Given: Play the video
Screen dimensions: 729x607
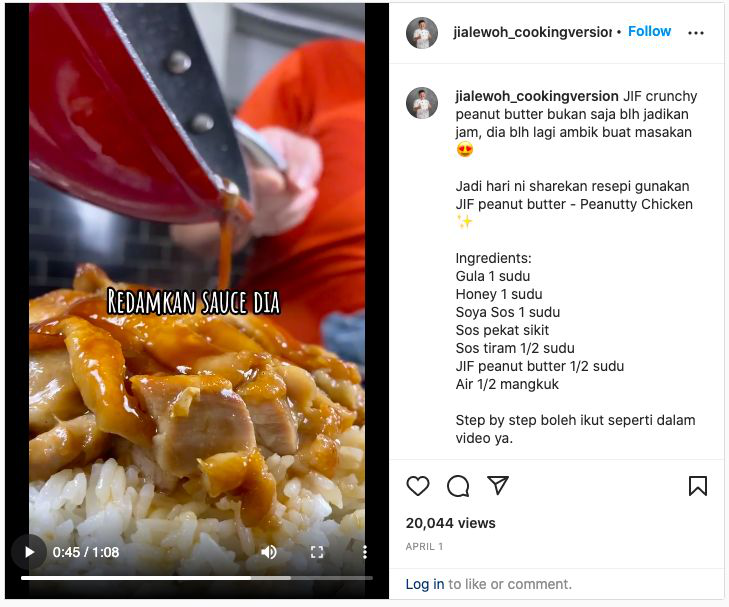Looking at the screenshot, I should [29, 552].
